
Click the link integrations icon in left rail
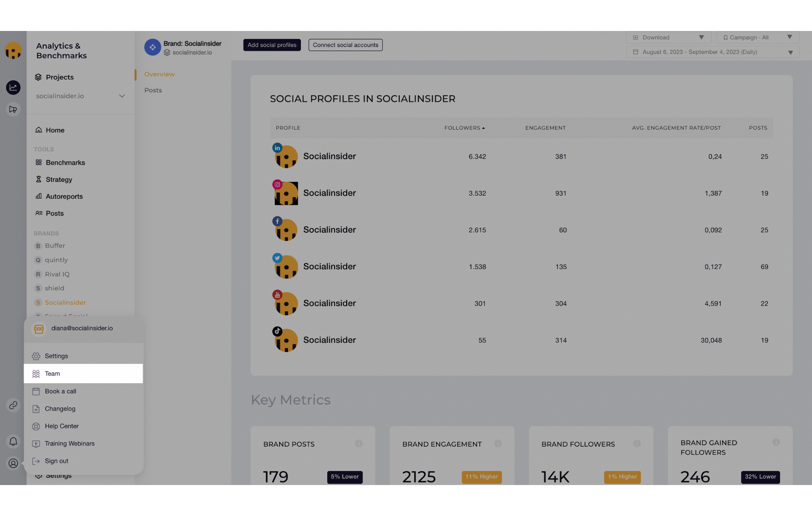coord(13,405)
